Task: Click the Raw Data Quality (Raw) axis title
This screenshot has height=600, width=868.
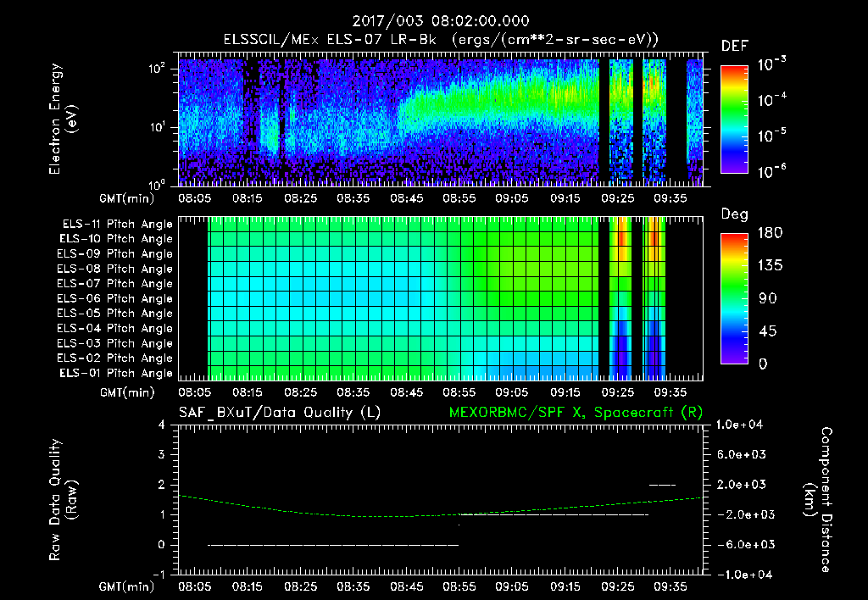Action: point(63,500)
